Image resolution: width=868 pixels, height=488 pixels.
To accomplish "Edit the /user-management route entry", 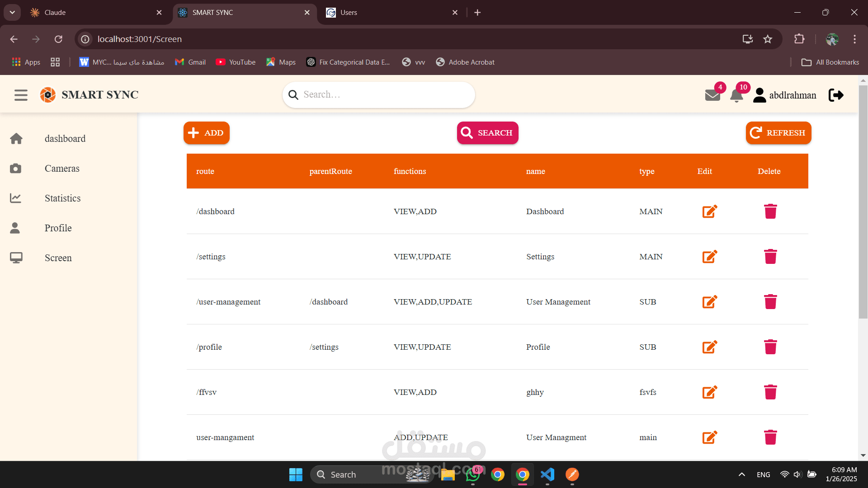I will coord(709,302).
